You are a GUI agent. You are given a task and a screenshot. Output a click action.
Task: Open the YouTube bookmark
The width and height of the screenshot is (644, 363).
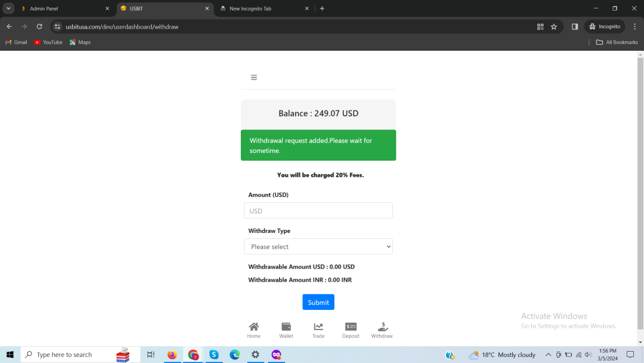(x=48, y=42)
